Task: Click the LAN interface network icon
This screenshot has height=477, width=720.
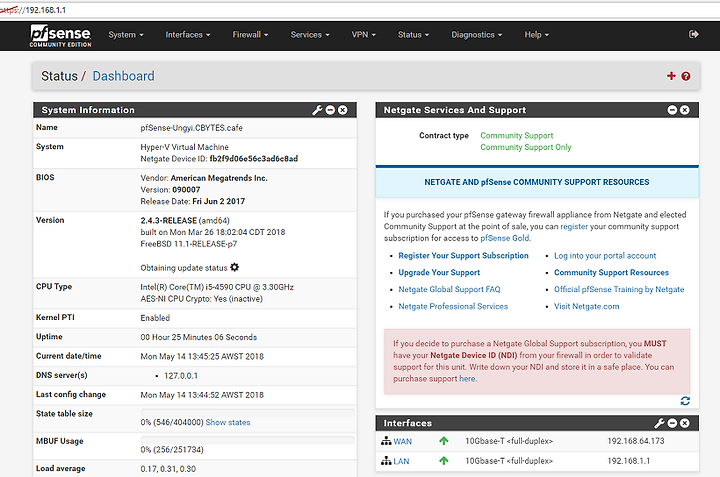Action: pyautogui.click(x=386, y=461)
